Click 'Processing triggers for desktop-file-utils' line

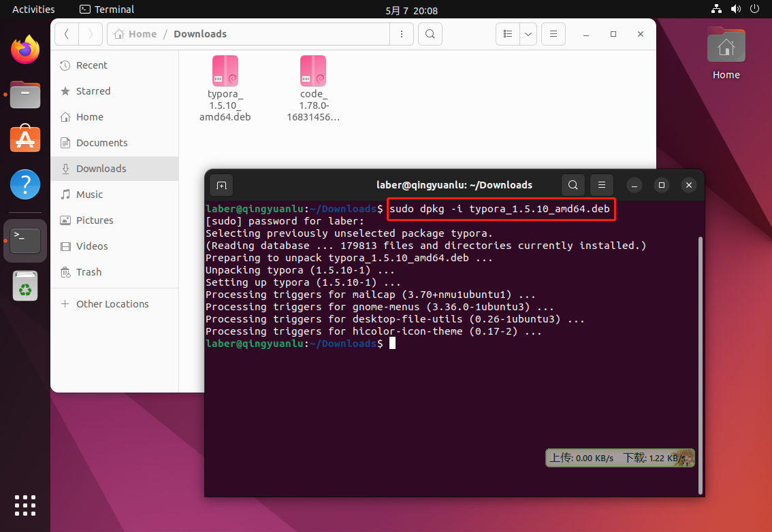coord(395,319)
